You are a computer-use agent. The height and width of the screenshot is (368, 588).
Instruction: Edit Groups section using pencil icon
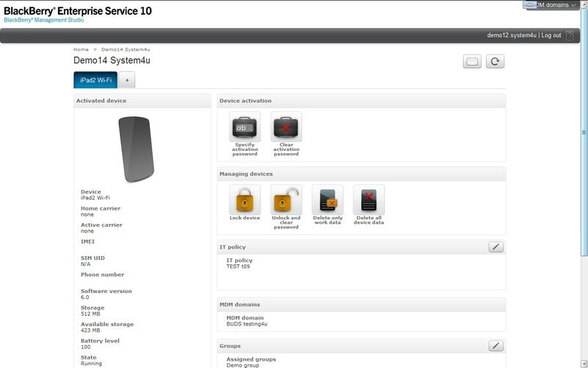point(496,346)
